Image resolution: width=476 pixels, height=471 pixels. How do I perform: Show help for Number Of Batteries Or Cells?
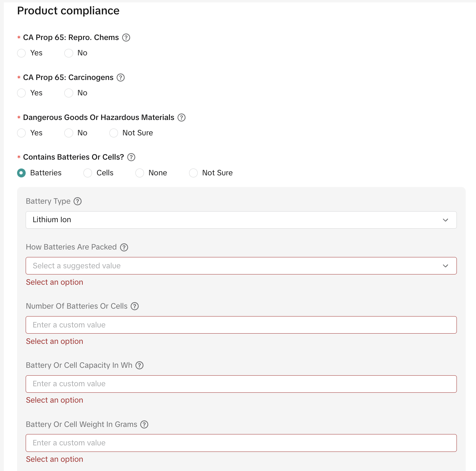click(135, 306)
